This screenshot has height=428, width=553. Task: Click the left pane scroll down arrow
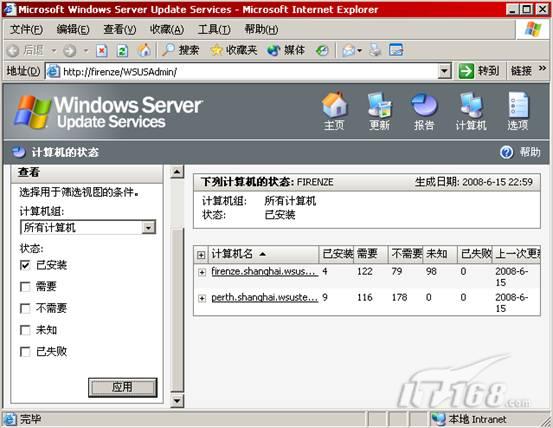[177, 401]
